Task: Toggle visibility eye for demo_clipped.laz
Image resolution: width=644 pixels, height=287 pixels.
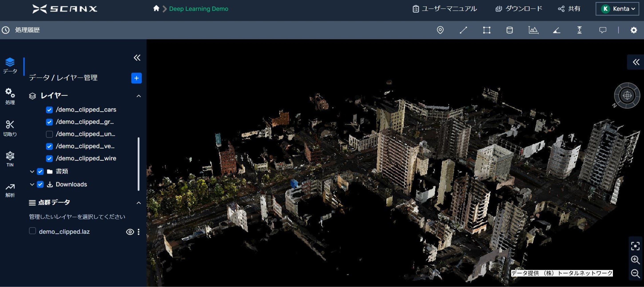Action: click(130, 232)
